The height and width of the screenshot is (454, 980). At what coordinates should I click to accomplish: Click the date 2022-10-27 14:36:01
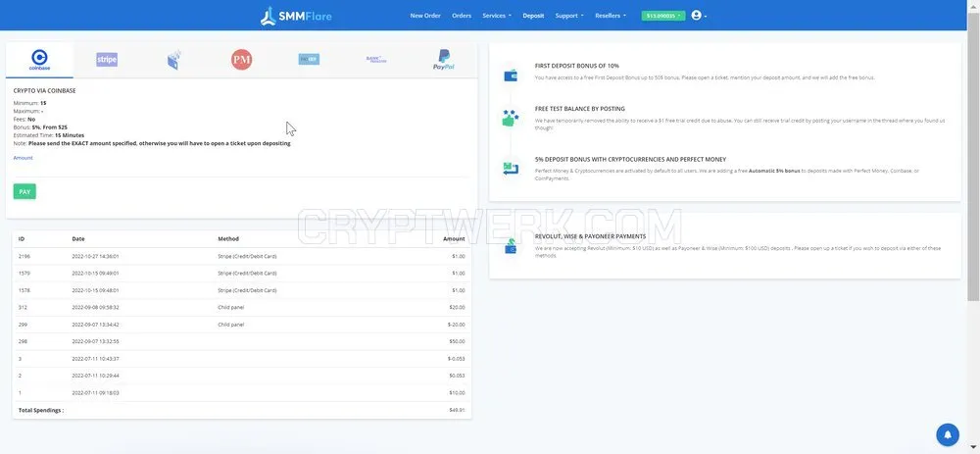[x=95, y=256]
